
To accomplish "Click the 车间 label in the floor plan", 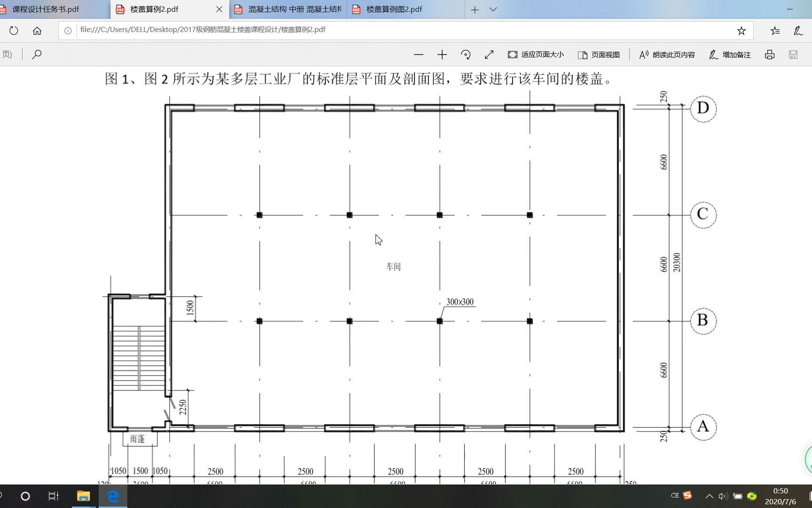I will [x=393, y=267].
